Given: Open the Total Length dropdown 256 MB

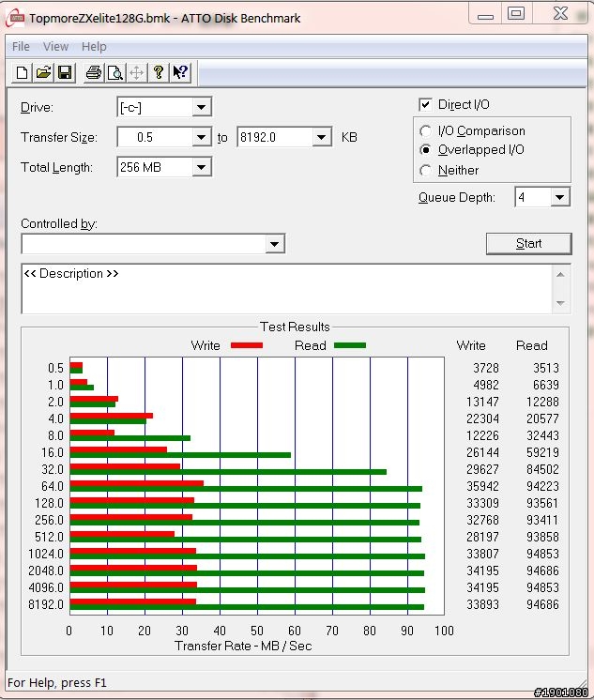Looking at the screenshot, I should click(201, 167).
